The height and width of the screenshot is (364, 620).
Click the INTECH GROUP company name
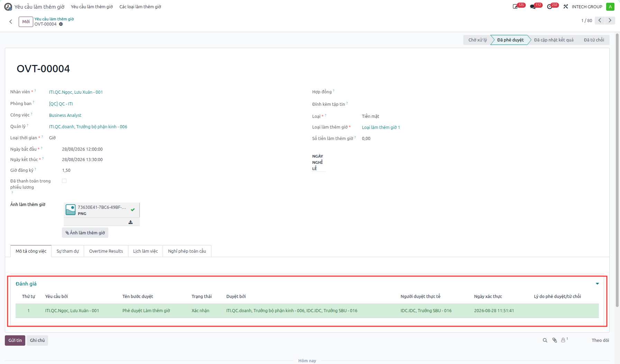[587, 7]
